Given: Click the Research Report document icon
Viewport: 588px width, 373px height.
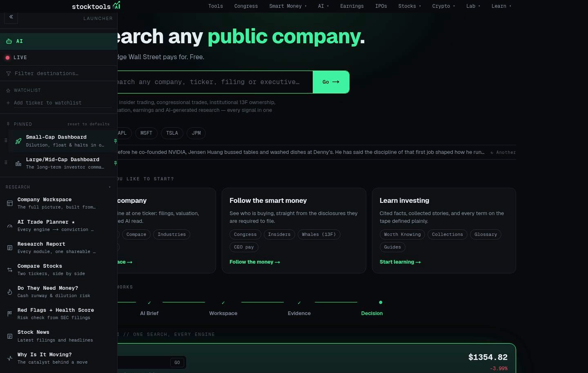Looking at the screenshot, I should click(x=10, y=248).
